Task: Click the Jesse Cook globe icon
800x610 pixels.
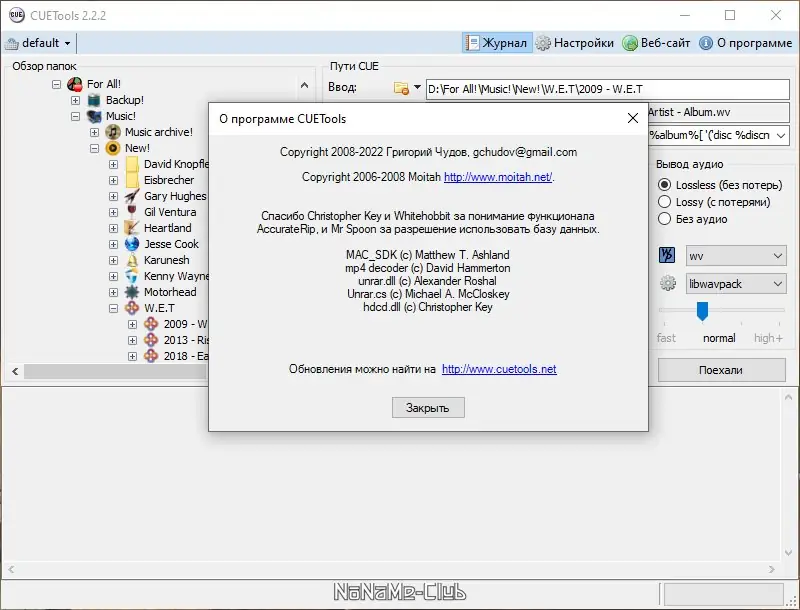Action: tap(132, 244)
